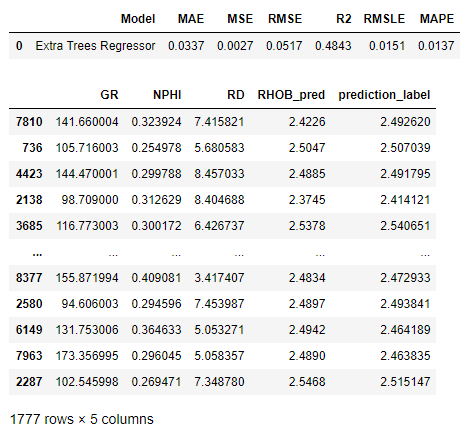
Task: Select row index 6149
Action: (x=29, y=330)
